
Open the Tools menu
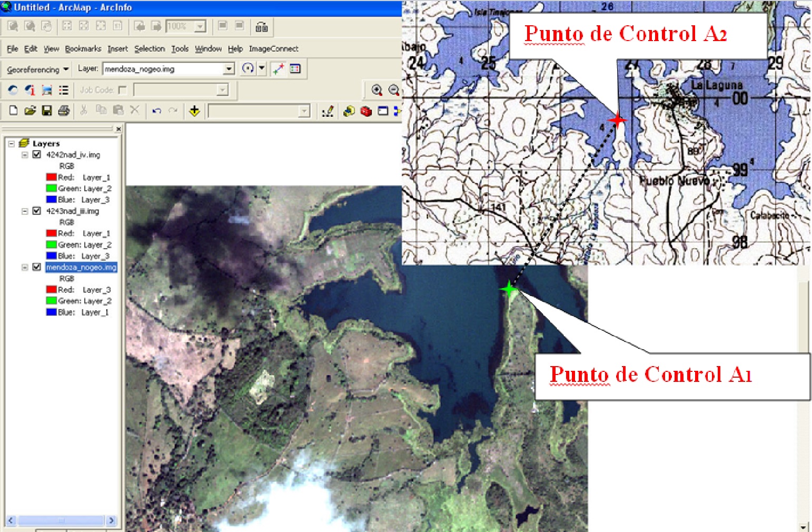coord(181,48)
